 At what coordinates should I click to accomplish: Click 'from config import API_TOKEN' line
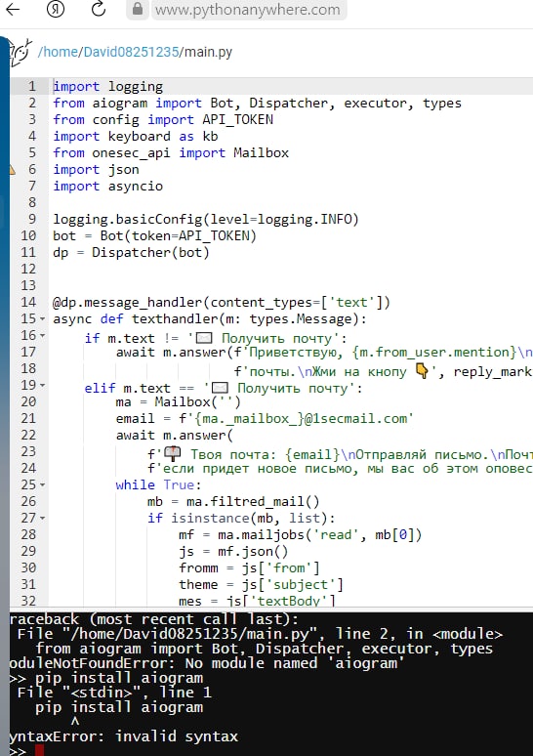click(163, 119)
